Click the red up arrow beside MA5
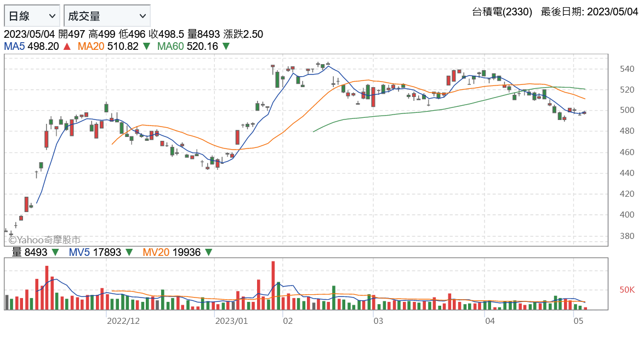 click(67, 47)
